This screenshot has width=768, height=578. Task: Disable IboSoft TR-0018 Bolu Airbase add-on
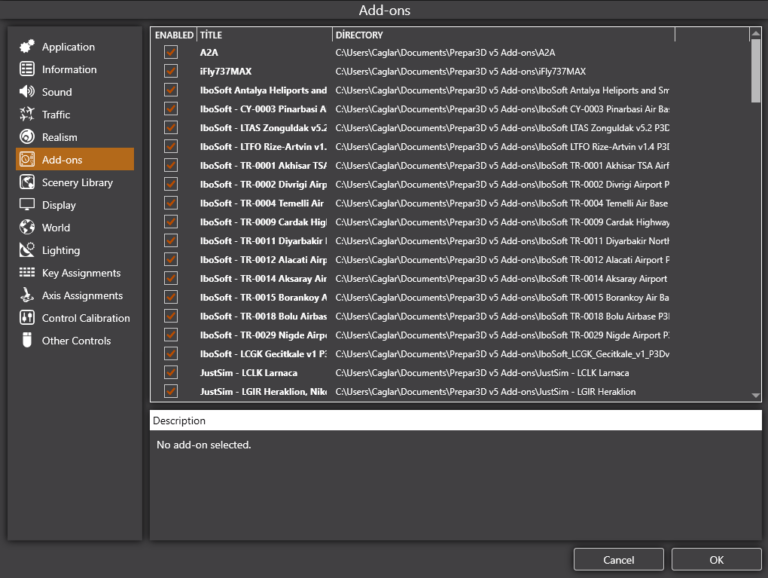[x=170, y=316]
